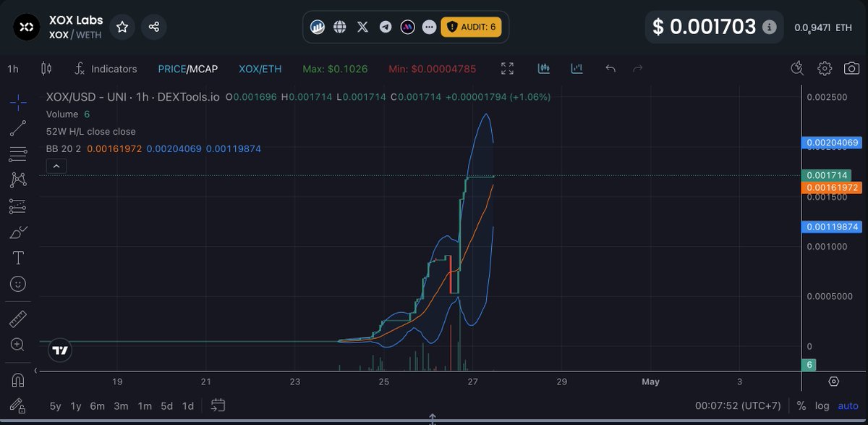The height and width of the screenshot is (425, 868).
Task: Toggle lock all drawing tools
Action: [x=19, y=405]
